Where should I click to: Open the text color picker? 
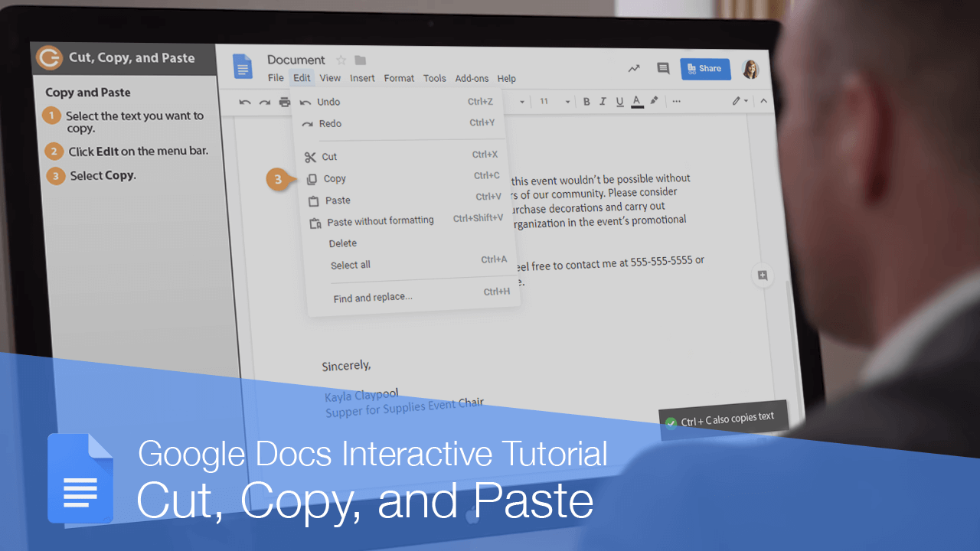click(636, 101)
